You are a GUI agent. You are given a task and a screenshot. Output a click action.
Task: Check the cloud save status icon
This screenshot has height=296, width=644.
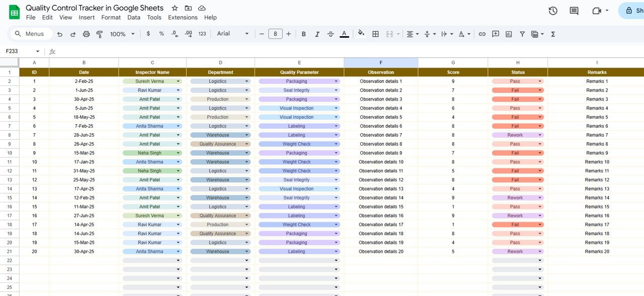pyautogui.click(x=202, y=8)
